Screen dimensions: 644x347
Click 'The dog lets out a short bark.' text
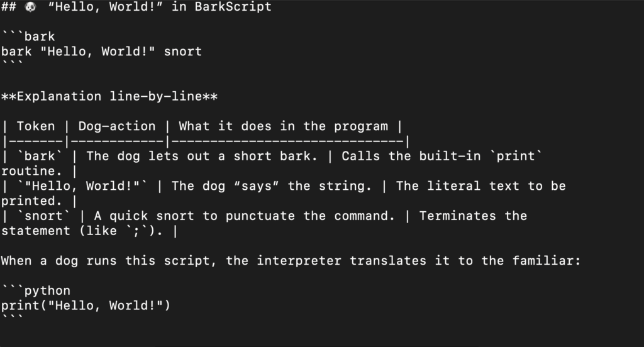[202, 156]
